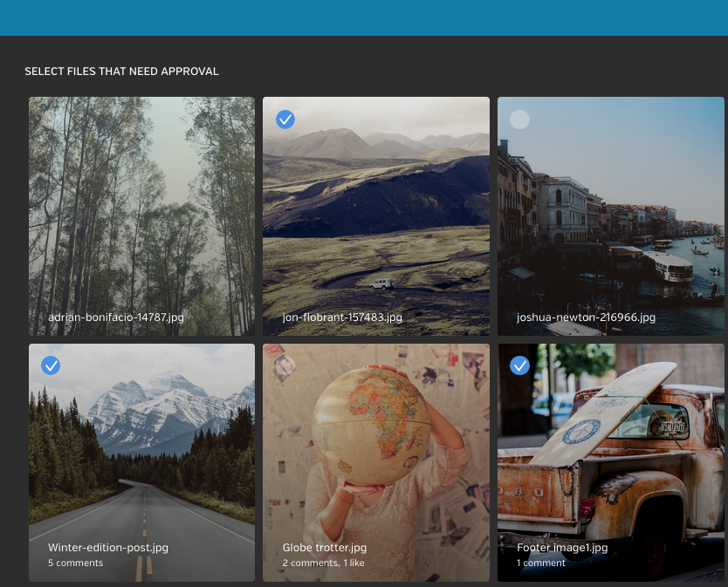The height and width of the screenshot is (587, 728).
Task: View the "1 comment" text on Footer image1
Action: (x=541, y=563)
